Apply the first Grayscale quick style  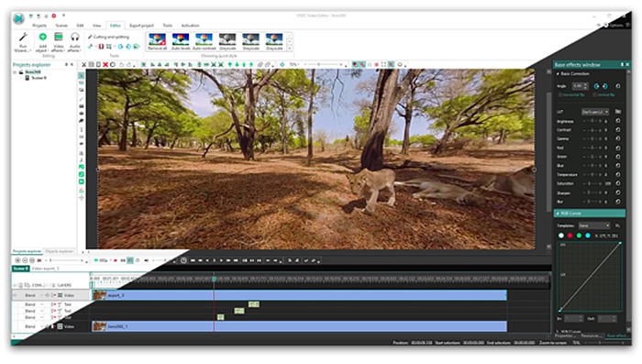tap(227, 42)
